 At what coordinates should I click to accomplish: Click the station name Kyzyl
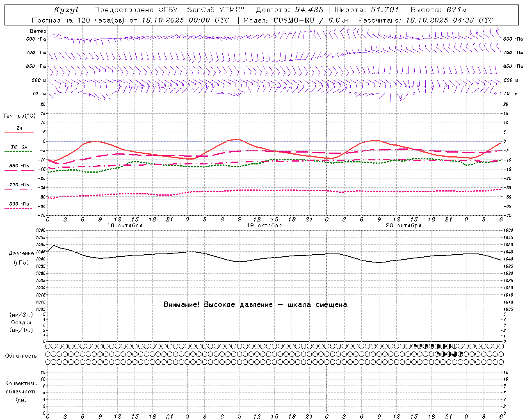66,10
